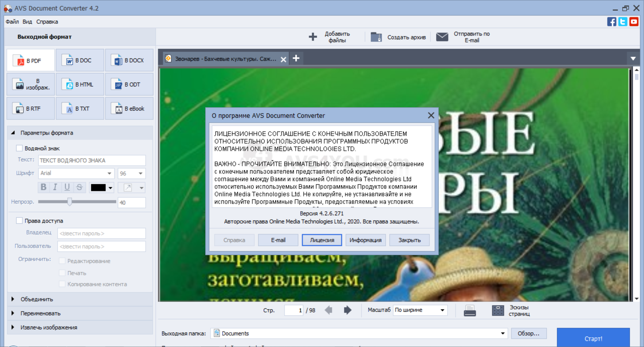Open the Справка menu
Viewport: 644px width, 347px height.
47,22
